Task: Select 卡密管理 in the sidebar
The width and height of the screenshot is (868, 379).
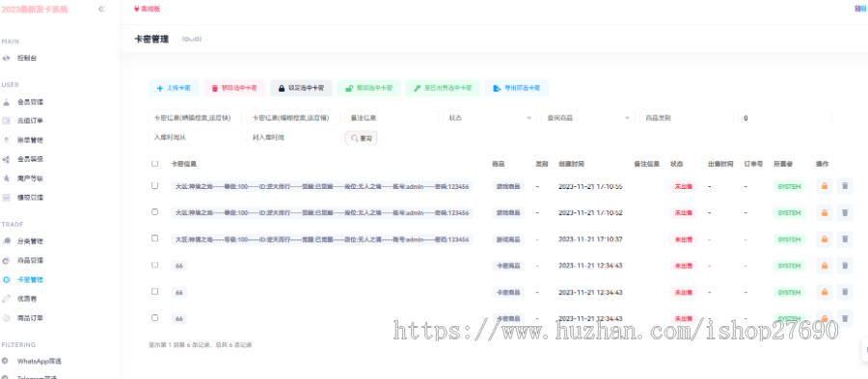Action: [x=30, y=280]
